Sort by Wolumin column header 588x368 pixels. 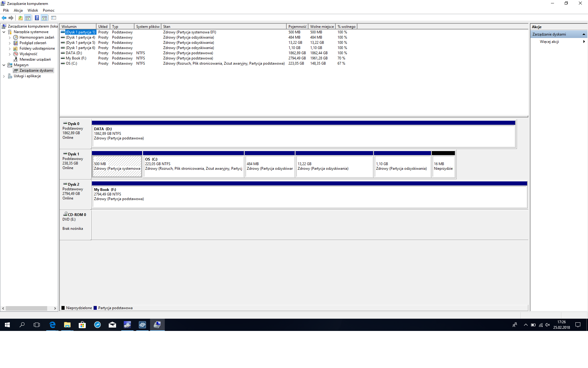[x=78, y=27]
